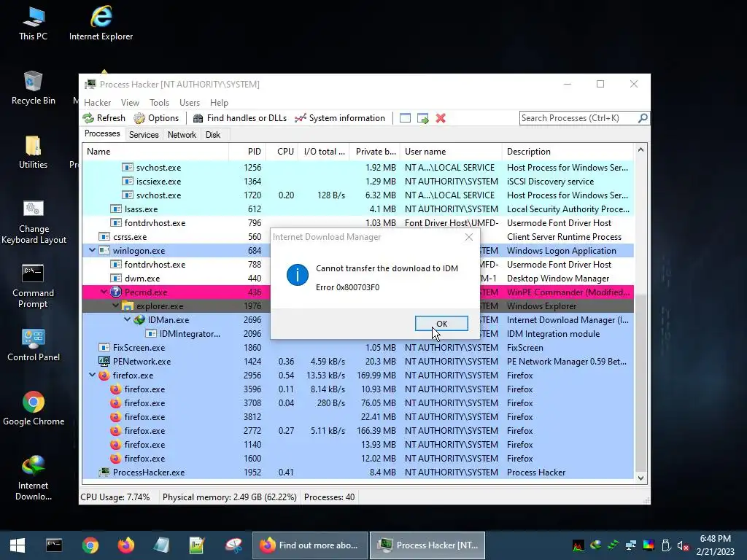This screenshot has width=747, height=560.
Task: Click the process list scroll up arrow
Action: coord(640,150)
